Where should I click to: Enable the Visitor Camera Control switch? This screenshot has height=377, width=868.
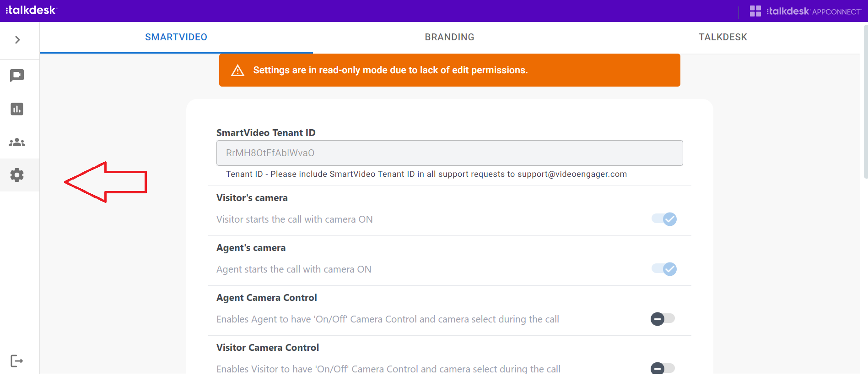pyautogui.click(x=663, y=368)
